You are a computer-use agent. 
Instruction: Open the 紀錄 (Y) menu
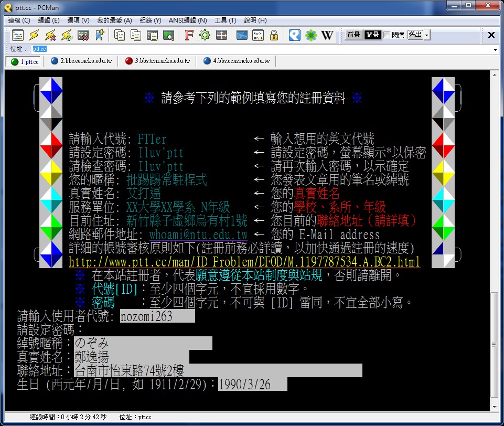point(151,20)
